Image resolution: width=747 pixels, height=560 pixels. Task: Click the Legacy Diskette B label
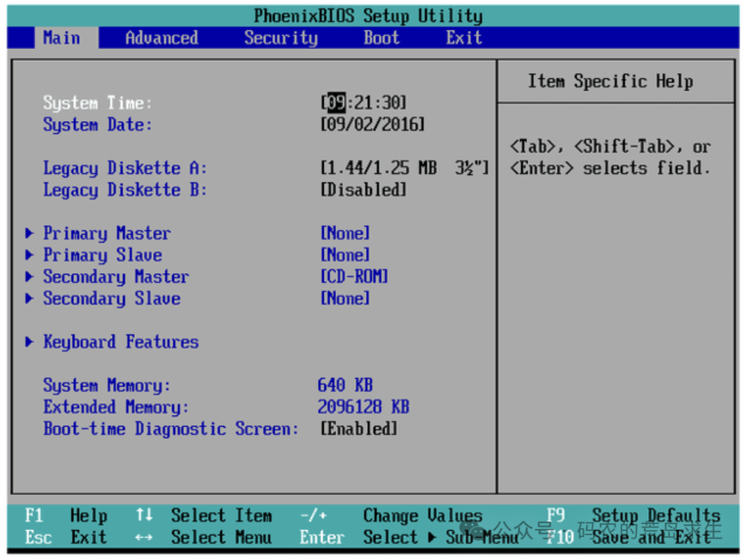click(124, 190)
